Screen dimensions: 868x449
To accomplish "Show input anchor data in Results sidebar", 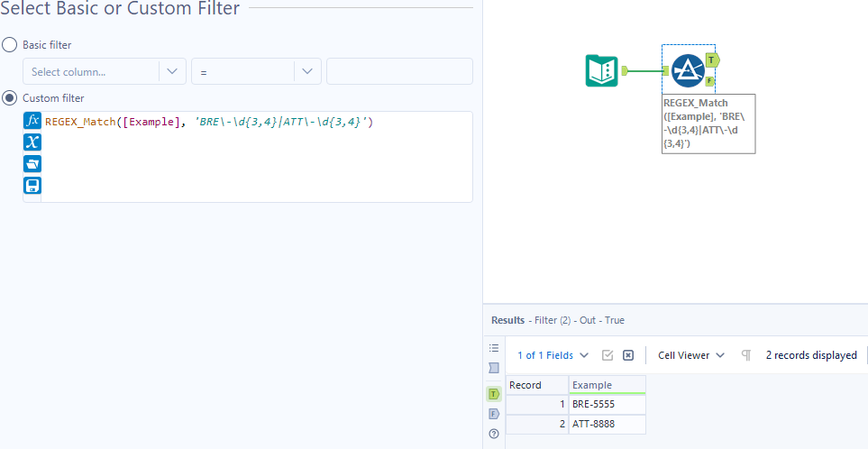I will coord(494,368).
